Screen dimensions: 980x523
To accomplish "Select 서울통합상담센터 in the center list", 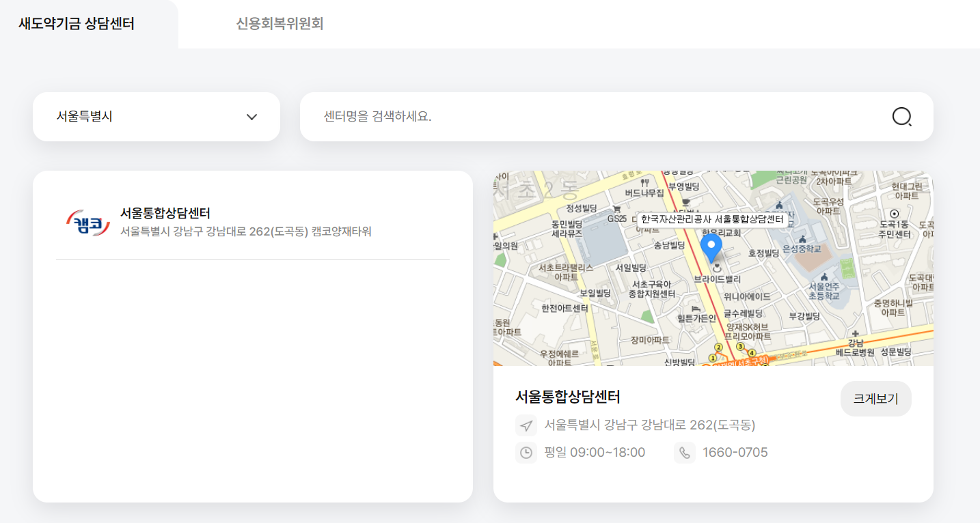I will (165, 213).
